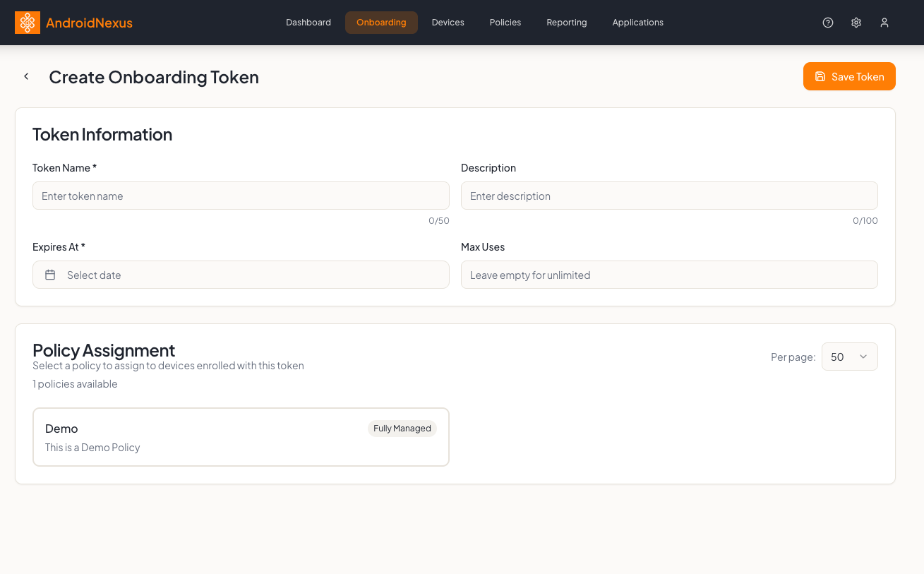The width and height of the screenshot is (924, 574).
Task: Open the Policies section
Action: tap(505, 22)
